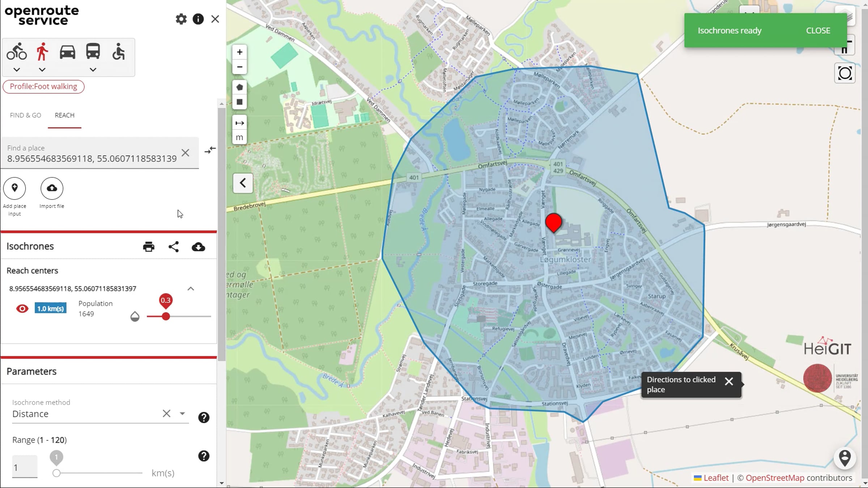Click the print isochrones icon
The height and width of the screenshot is (488, 868).
149,247
